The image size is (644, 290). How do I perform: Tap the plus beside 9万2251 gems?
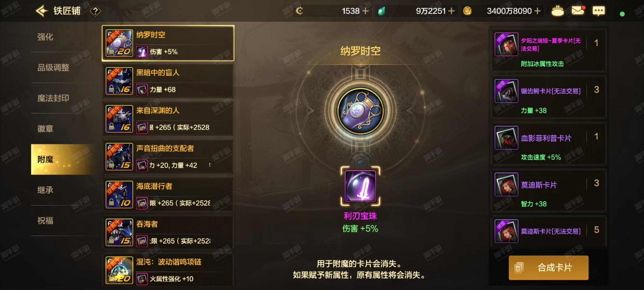451,11
